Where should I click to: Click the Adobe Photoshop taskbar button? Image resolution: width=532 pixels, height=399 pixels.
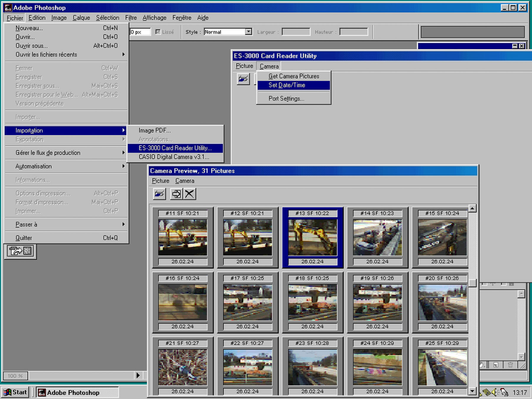(x=77, y=392)
